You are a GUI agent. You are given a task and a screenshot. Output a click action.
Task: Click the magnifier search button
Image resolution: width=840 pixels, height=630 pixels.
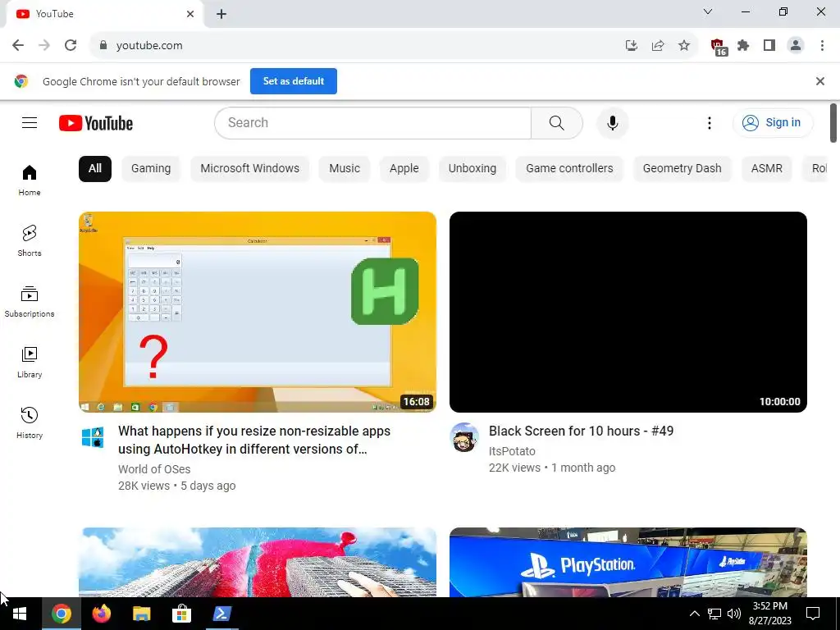(557, 123)
